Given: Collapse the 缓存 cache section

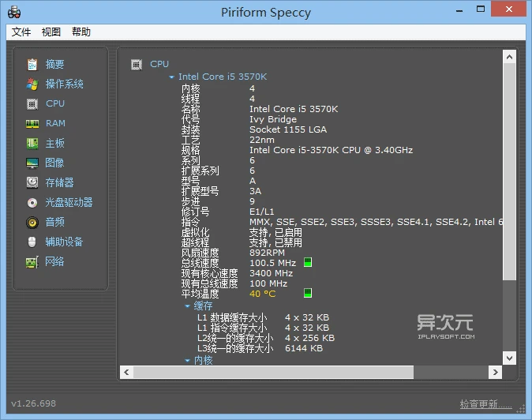Looking at the screenshot, I should [187, 306].
